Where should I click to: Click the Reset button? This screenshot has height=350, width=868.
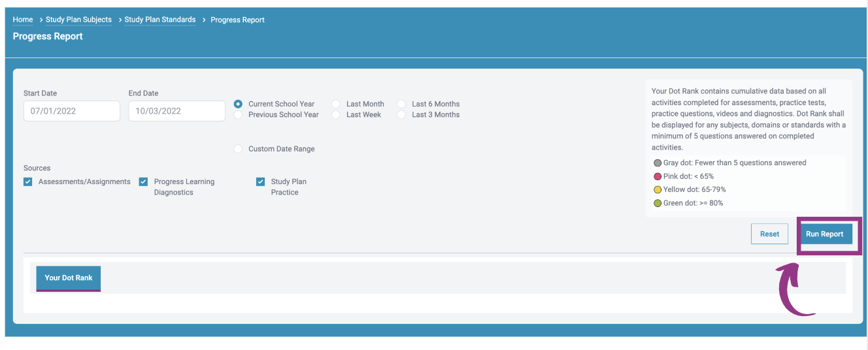[769, 234]
